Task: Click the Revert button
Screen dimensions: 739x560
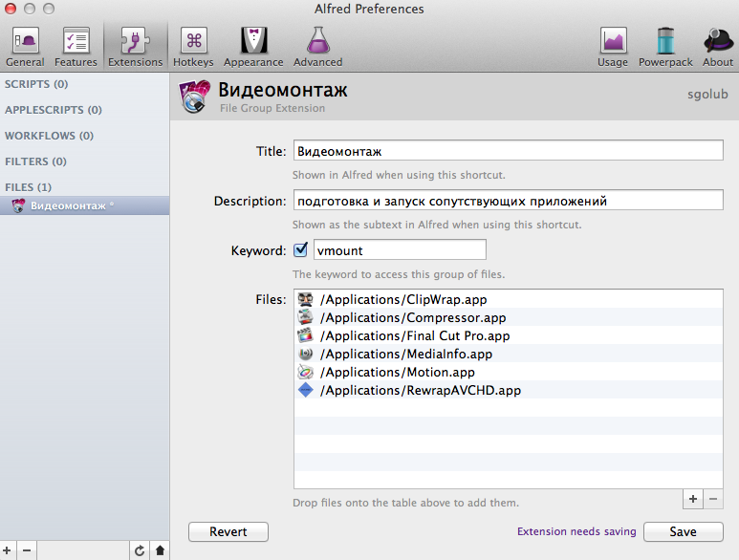Action: 228,531
